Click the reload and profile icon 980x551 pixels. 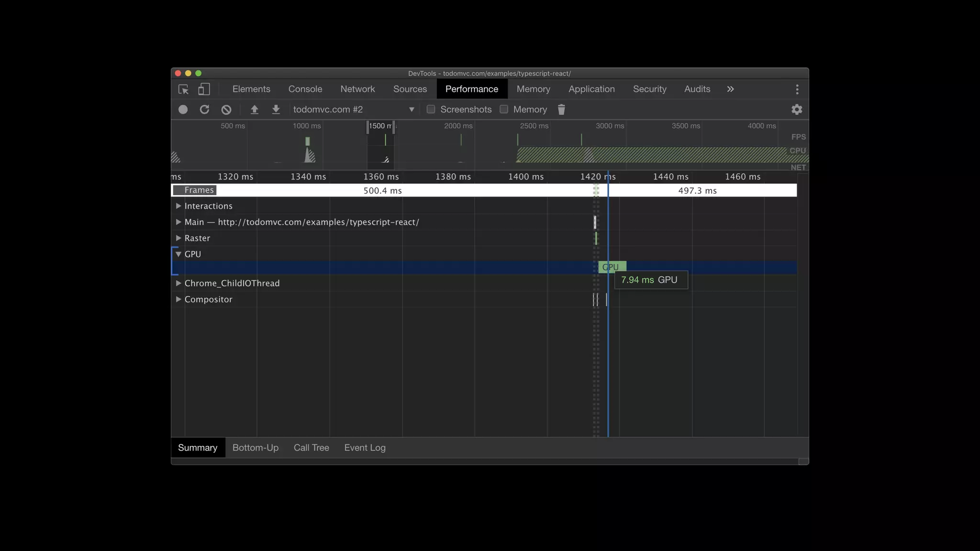[204, 110]
